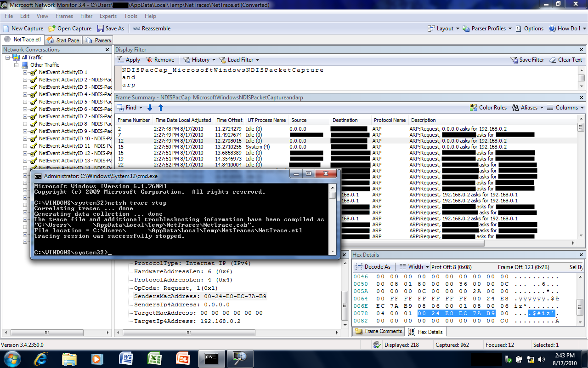Switch to Network Monitor taskbar button
588x368 pixels.
click(240, 358)
